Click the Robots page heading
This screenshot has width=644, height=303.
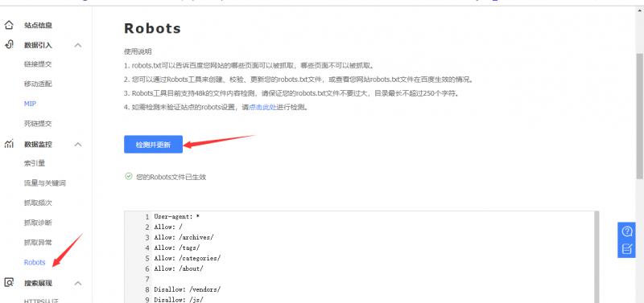pos(152,28)
